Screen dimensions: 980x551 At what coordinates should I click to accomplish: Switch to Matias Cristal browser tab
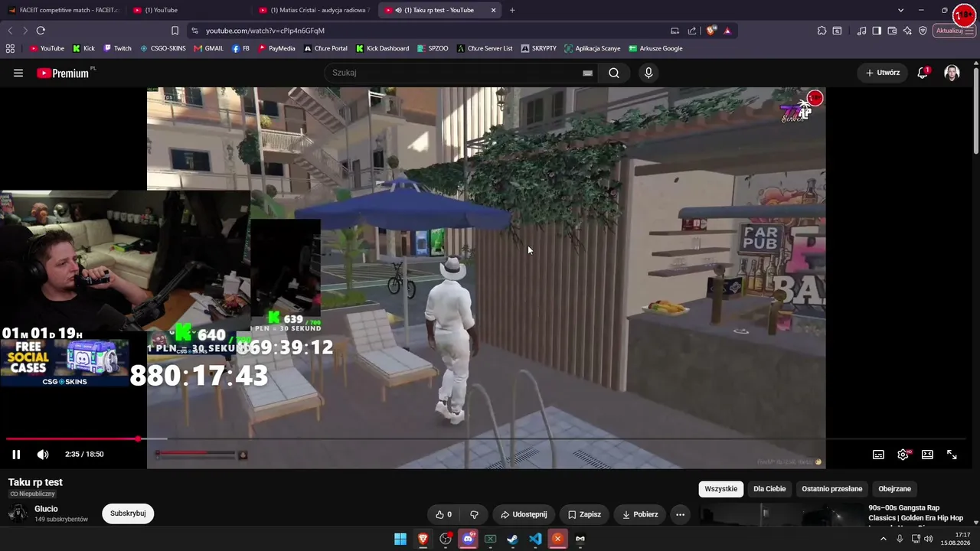tap(314, 10)
